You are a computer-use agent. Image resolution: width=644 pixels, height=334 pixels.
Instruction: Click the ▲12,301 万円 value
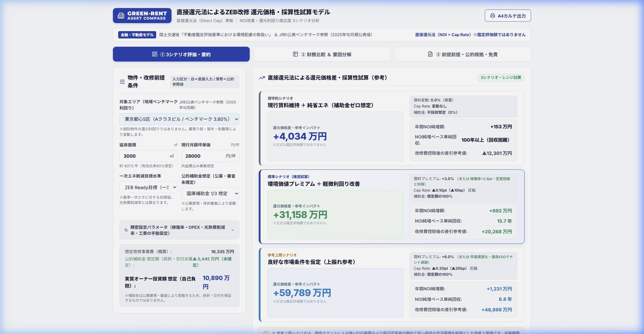tap(497, 153)
